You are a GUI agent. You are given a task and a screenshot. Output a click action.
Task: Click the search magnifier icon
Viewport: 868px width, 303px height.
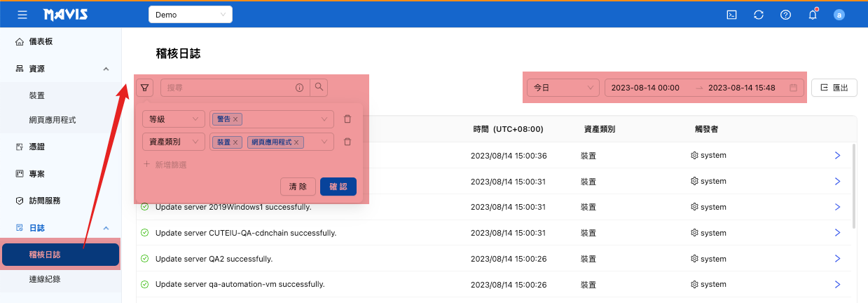point(319,88)
